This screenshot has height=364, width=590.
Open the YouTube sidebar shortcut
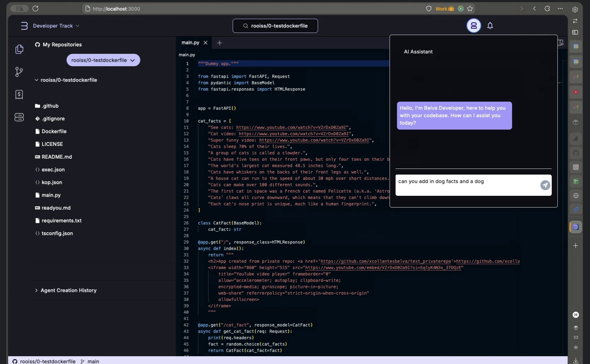point(576,92)
